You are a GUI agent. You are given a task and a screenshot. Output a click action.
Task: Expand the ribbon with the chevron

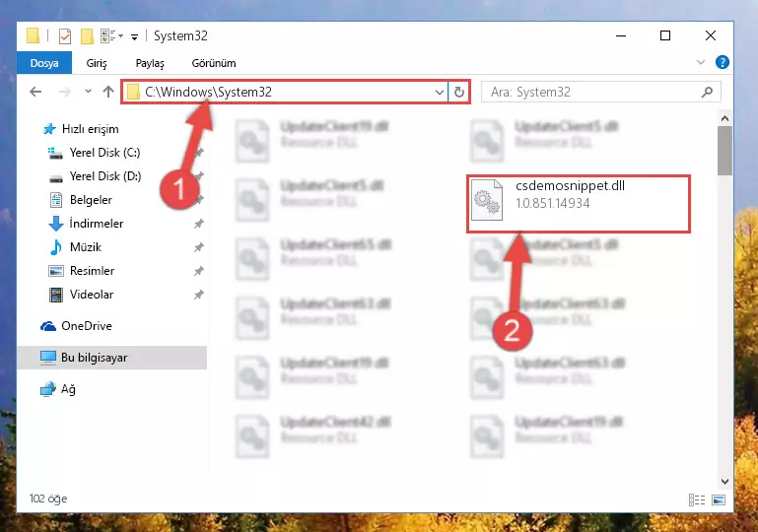700,62
